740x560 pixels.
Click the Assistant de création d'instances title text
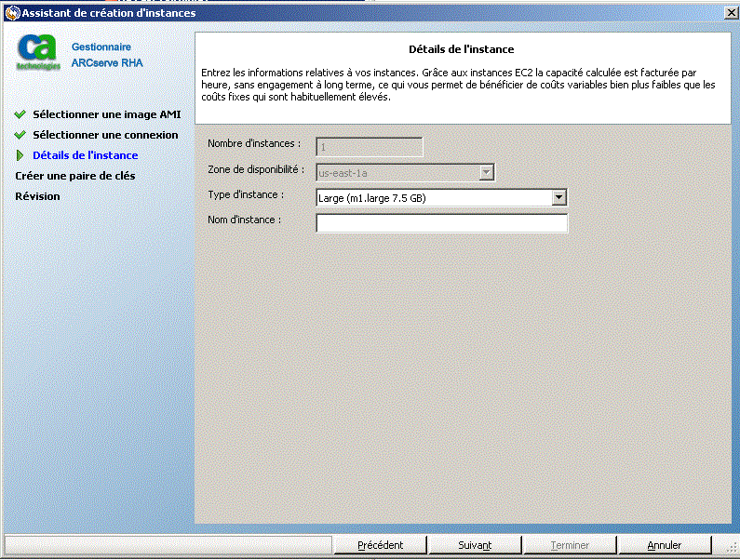coord(109,13)
